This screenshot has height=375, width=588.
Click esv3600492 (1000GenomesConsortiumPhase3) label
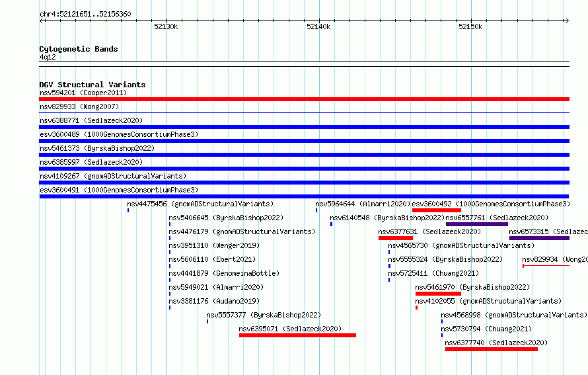(491, 204)
